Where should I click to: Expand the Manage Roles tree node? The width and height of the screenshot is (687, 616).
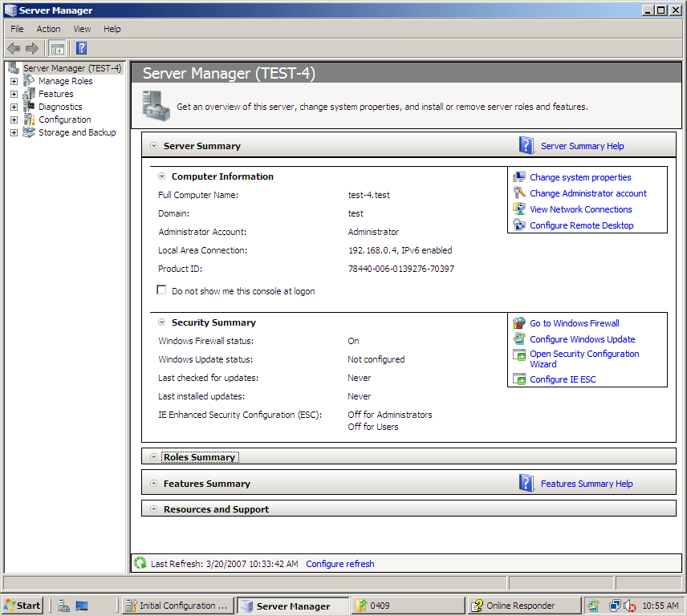14,82
